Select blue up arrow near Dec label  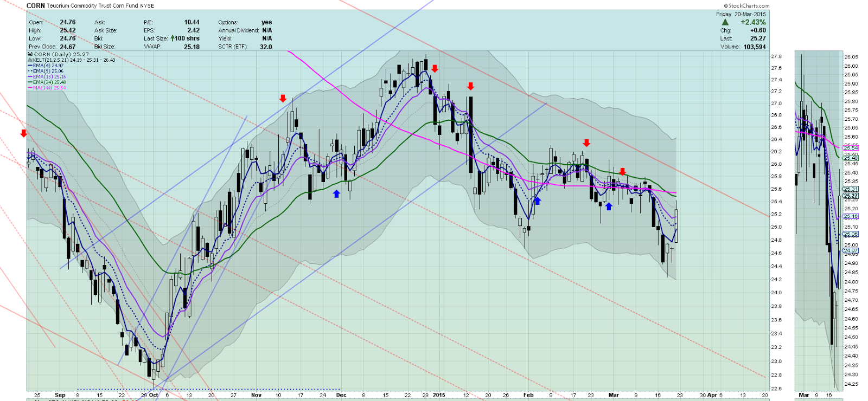point(336,193)
